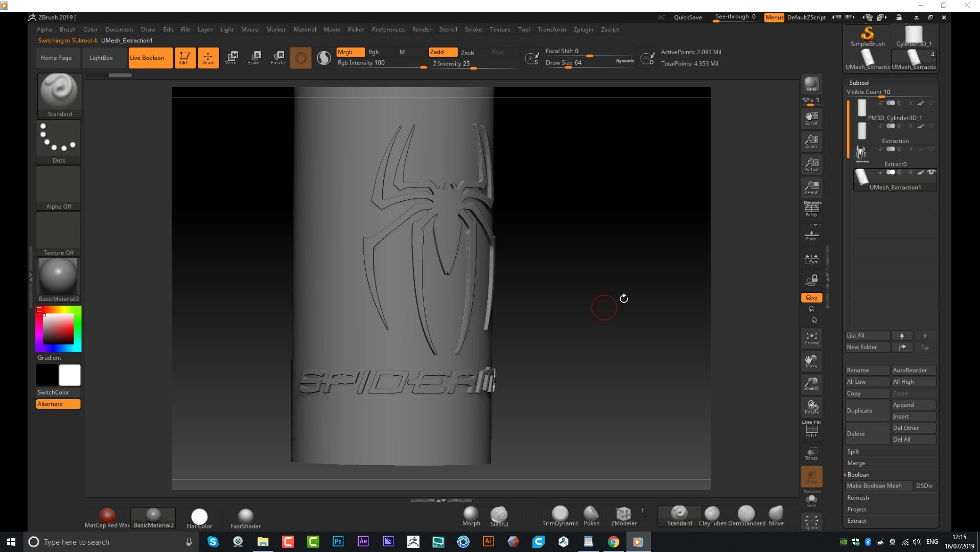Click the right-shelf Rotate navigation icon
The height and width of the screenshot is (552, 980).
click(811, 407)
